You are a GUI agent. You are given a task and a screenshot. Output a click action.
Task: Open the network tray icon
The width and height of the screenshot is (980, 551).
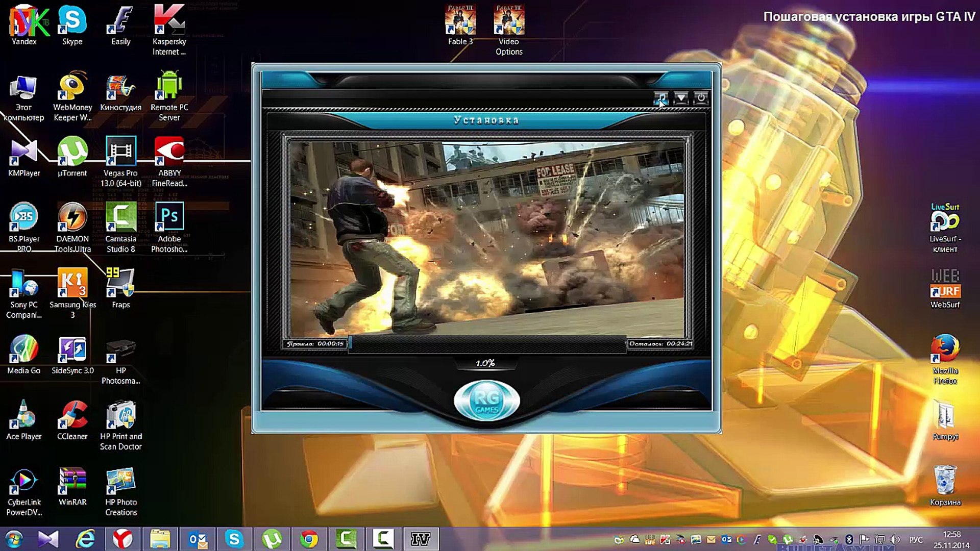(880, 540)
